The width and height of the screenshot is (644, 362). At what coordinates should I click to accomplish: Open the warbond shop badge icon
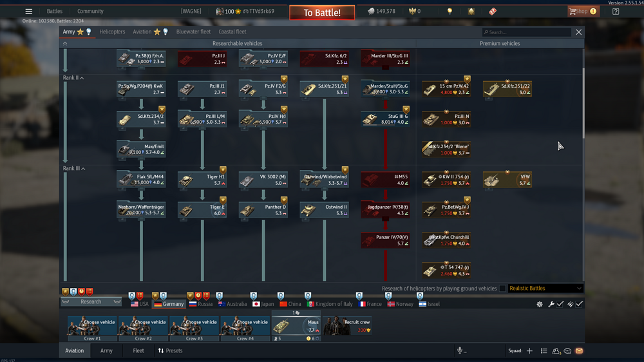pyautogui.click(x=471, y=12)
